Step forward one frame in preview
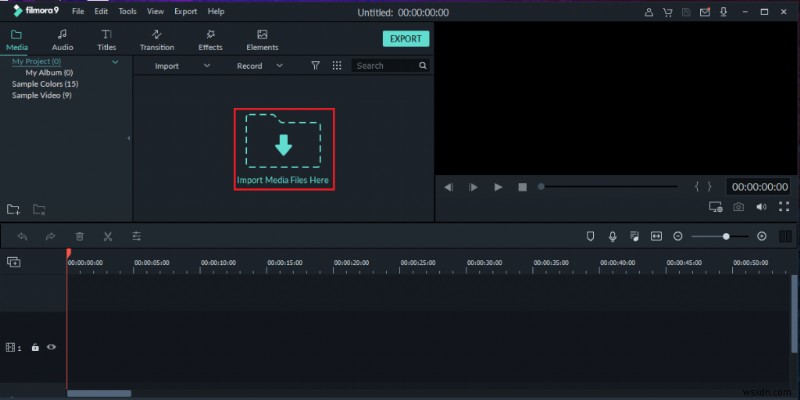Screen dimensions: 800x400 pyautogui.click(x=473, y=187)
